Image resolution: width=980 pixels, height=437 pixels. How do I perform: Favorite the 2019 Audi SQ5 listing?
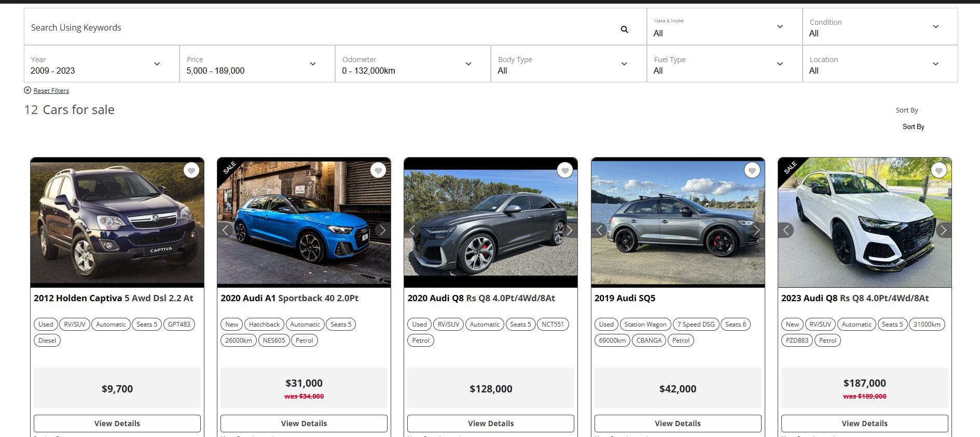click(752, 170)
